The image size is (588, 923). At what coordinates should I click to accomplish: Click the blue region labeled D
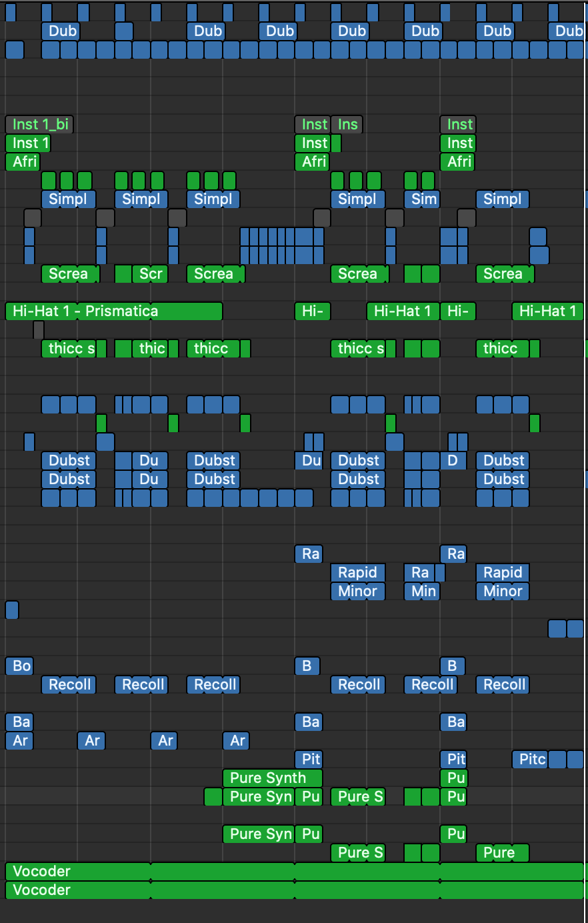(453, 461)
